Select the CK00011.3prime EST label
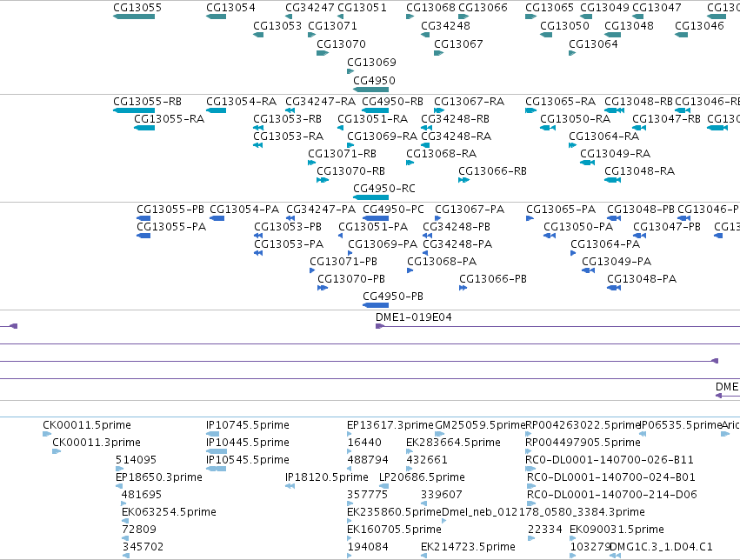Image resolution: width=740 pixels, height=560 pixels. point(97,443)
